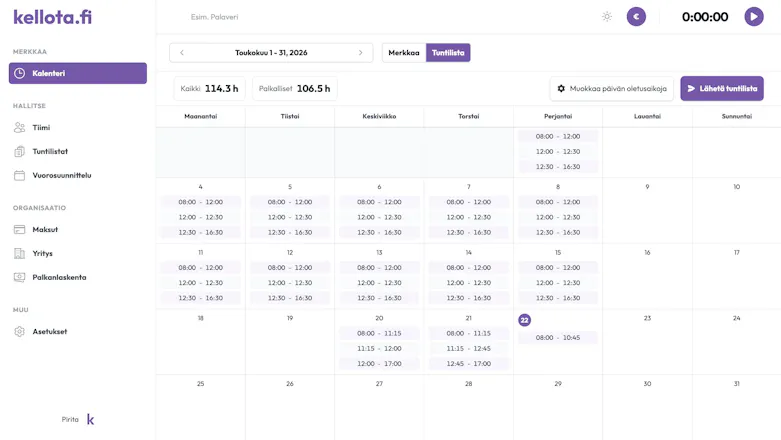This screenshot has width=781, height=440.
Task: Click the Kaikki 114.3 h total
Action: tap(209, 89)
